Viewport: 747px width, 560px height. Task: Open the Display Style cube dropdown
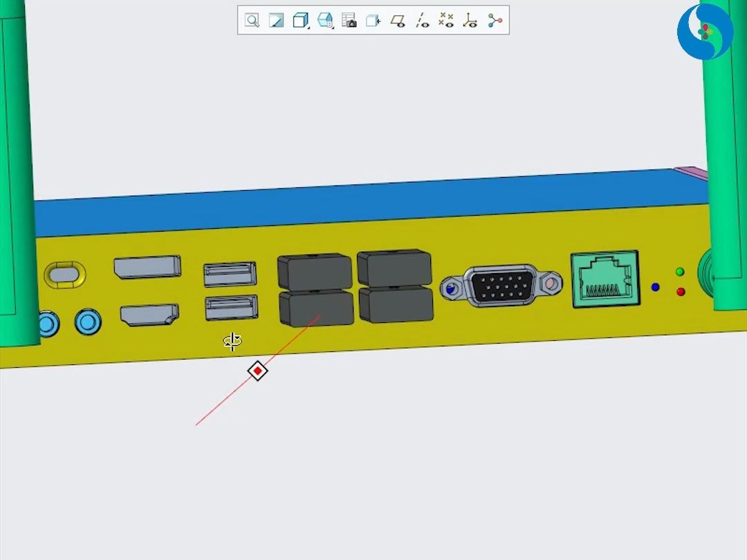point(300,21)
